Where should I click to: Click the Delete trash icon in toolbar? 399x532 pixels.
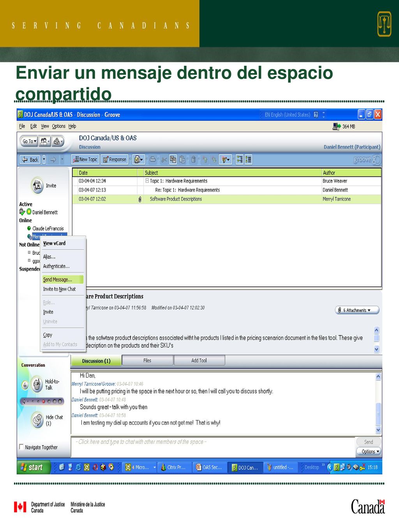pyautogui.click(x=193, y=159)
